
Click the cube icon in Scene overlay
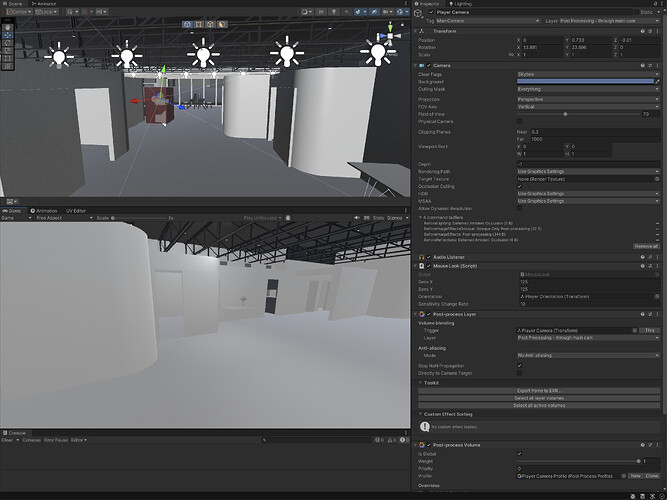tap(210, 24)
